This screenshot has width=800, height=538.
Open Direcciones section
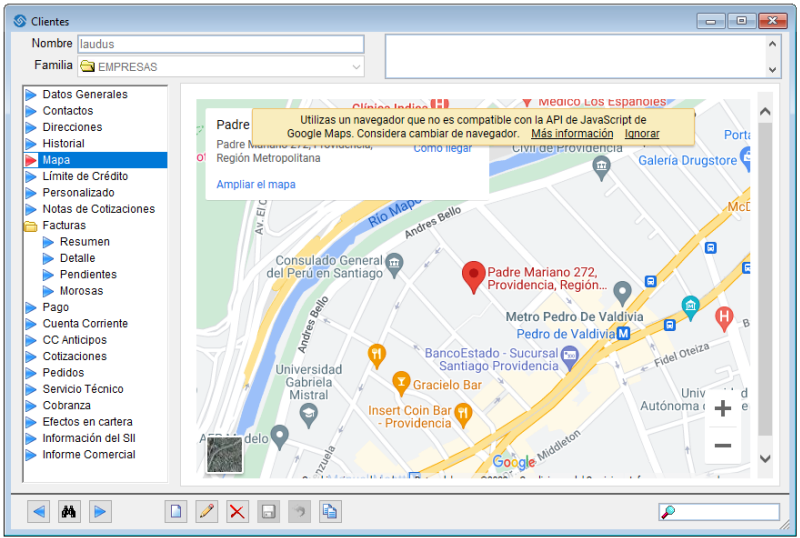[x=72, y=127]
